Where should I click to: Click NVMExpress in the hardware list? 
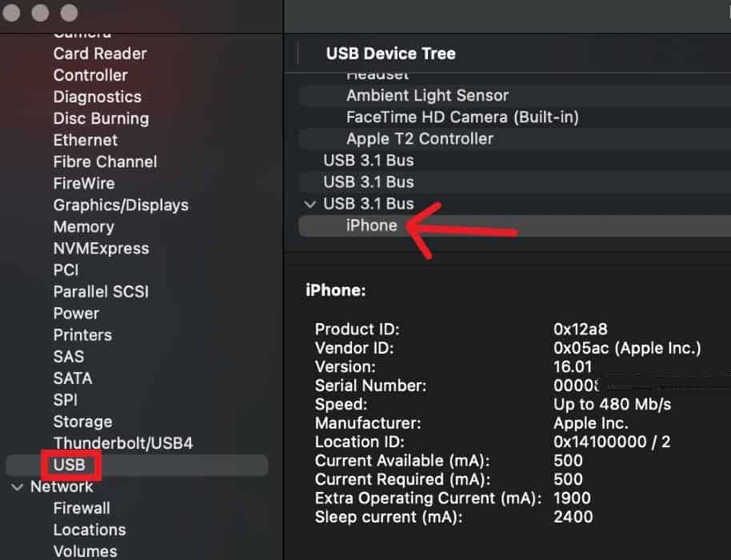coord(101,249)
